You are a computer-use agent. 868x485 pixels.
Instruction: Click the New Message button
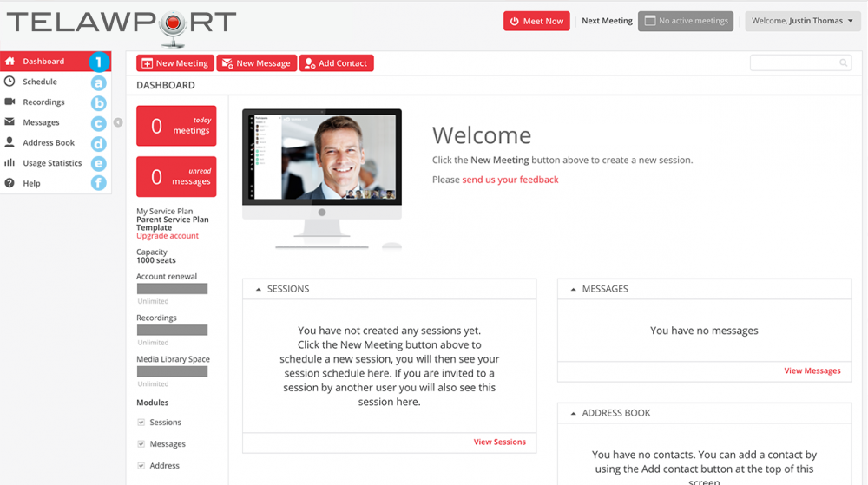pos(257,63)
